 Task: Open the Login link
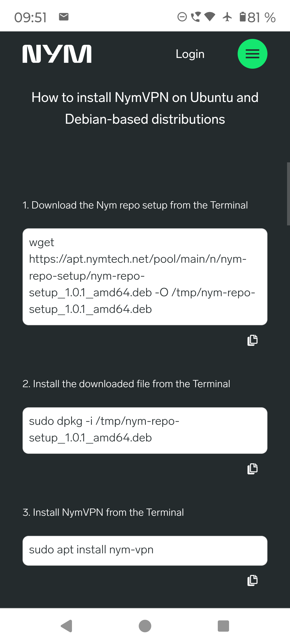tap(190, 54)
